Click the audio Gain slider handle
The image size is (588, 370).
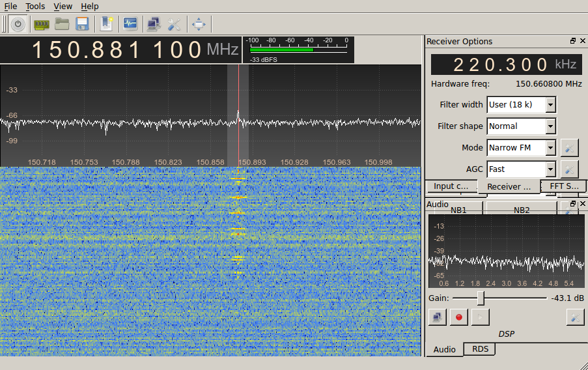click(481, 298)
